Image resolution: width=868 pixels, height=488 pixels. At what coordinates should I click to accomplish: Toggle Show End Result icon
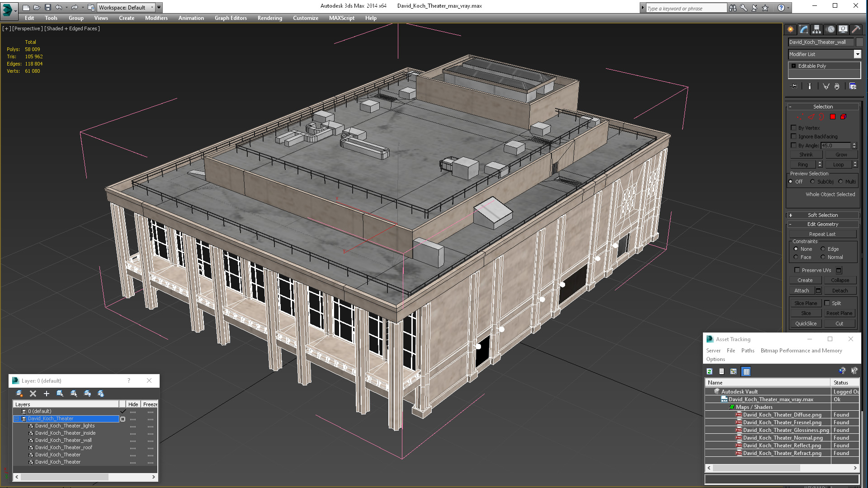[809, 86]
